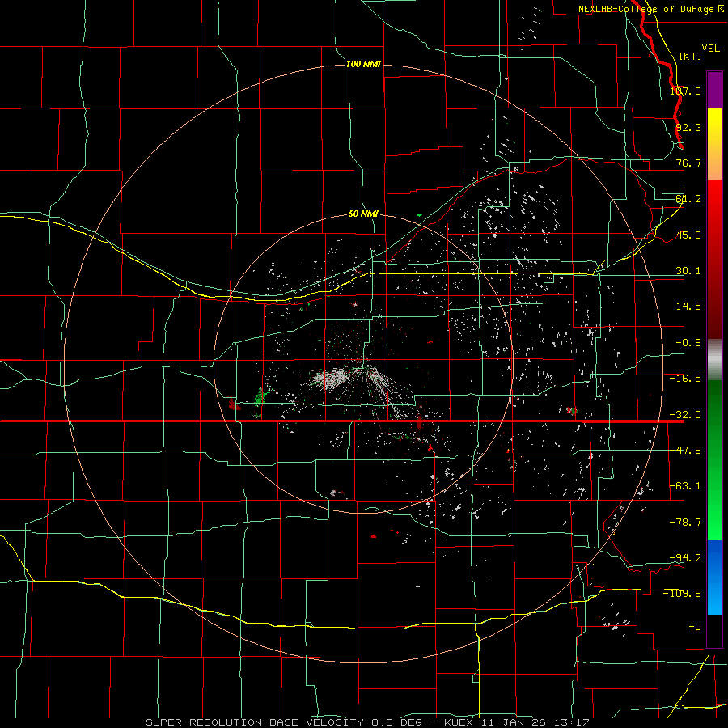Click the -32.0 velocity scale value
Viewport: 728px width, 728px height.
(x=685, y=415)
